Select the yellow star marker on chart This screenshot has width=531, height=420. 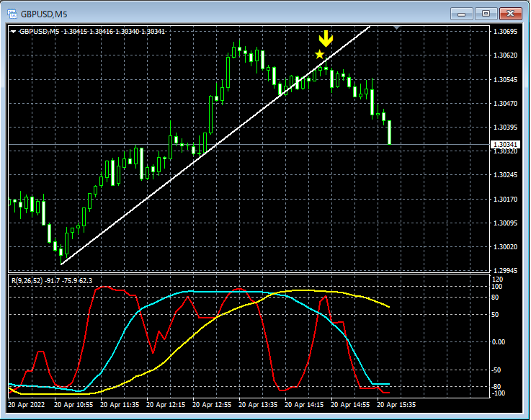[x=319, y=54]
